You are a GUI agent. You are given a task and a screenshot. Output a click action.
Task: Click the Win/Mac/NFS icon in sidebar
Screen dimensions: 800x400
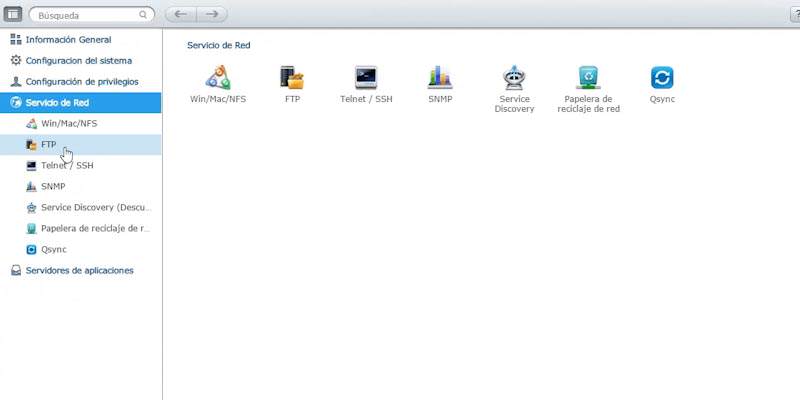click(31, 123)
